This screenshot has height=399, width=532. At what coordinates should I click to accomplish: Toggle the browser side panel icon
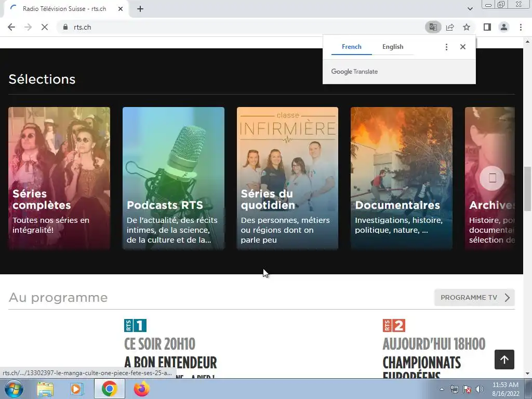click(x=487, y=27)
